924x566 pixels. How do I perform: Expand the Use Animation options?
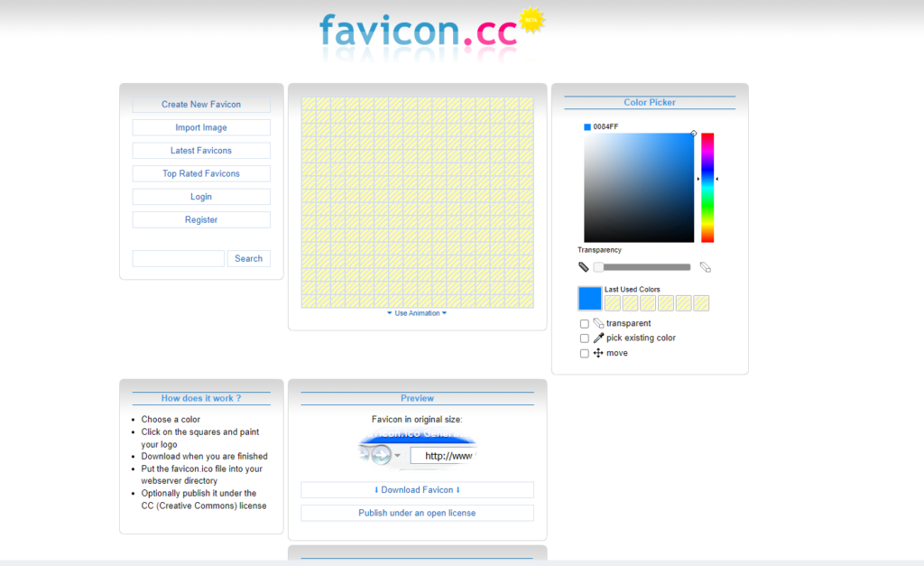pos(417,313)
